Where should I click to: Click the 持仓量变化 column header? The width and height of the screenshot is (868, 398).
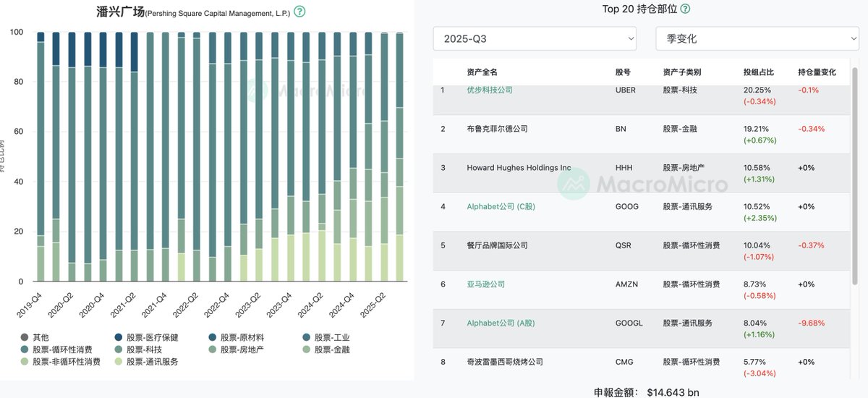tap(817, 72)
